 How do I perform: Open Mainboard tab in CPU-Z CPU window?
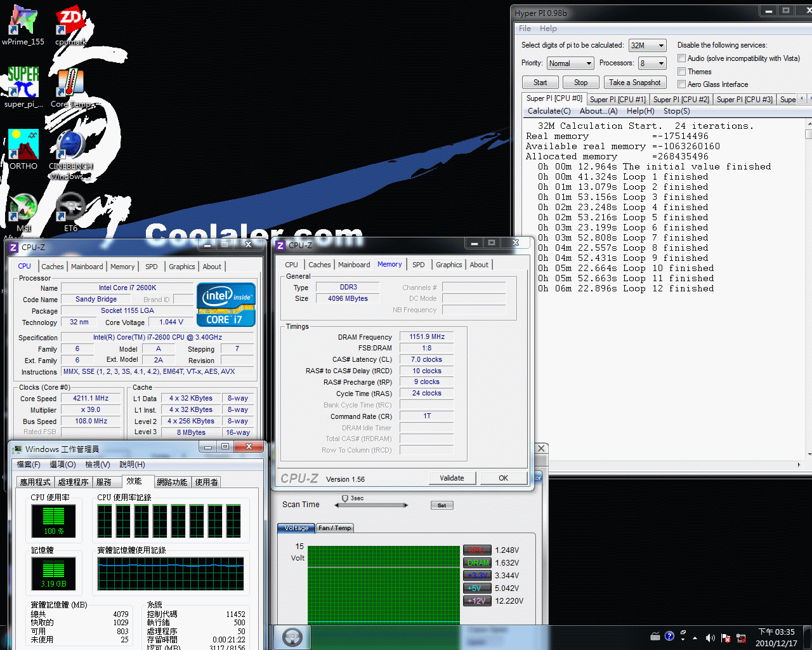(x=87, y=267)
